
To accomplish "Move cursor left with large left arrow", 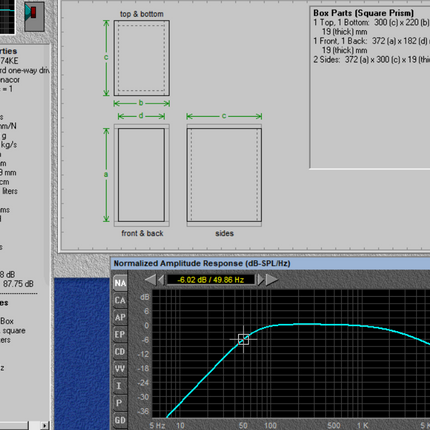I will pos(151,280).
